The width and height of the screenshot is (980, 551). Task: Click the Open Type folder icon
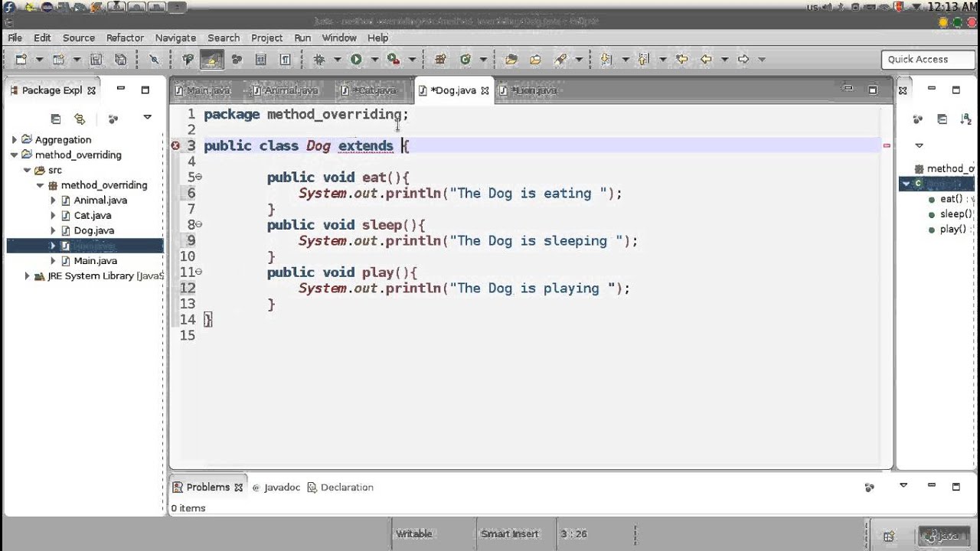511,59
